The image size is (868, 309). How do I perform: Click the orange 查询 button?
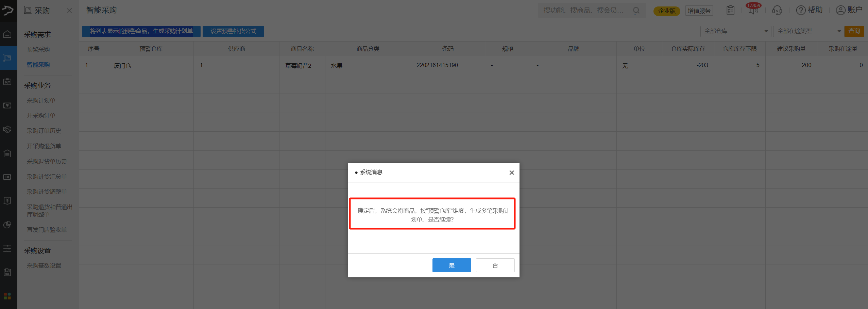pos(854,31)
